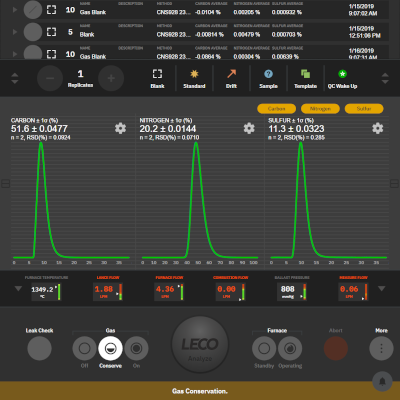The image size is (400, 400).
Task: Click status circle of Blank row
Action: coord(33,32)
